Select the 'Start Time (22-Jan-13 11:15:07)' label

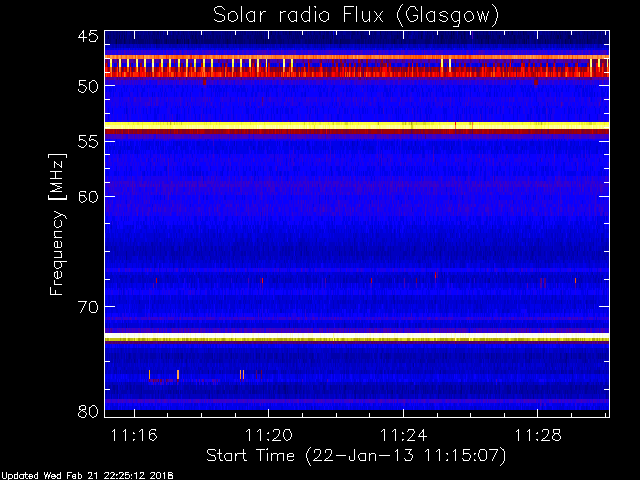point(356,456)
